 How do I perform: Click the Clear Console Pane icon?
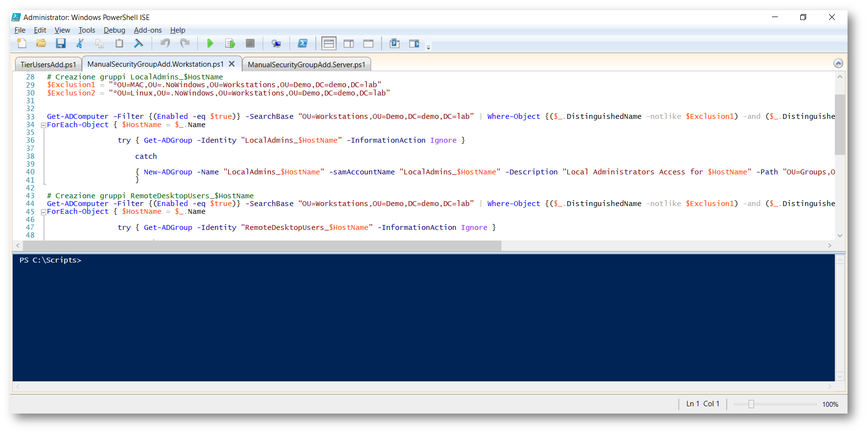pos(139,44)
